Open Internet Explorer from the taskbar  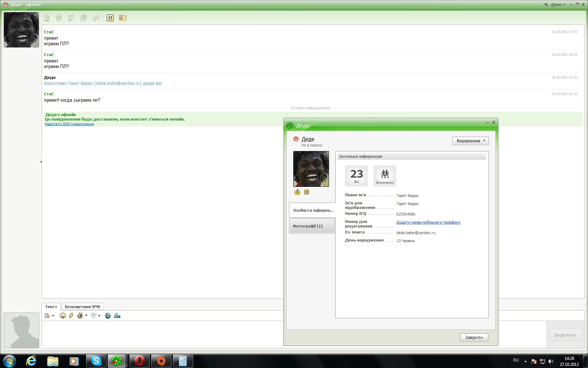31,361
